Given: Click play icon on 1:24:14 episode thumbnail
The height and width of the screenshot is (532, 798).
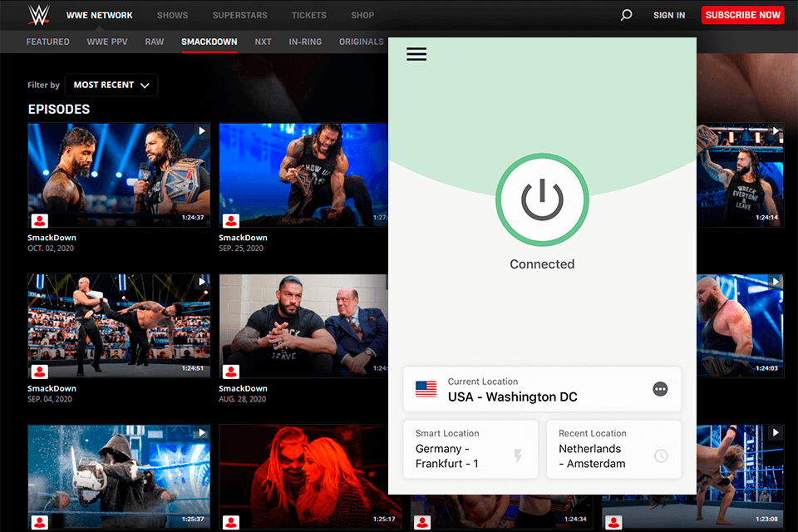Looking at the screenshot, I should [x=775, y=131].
